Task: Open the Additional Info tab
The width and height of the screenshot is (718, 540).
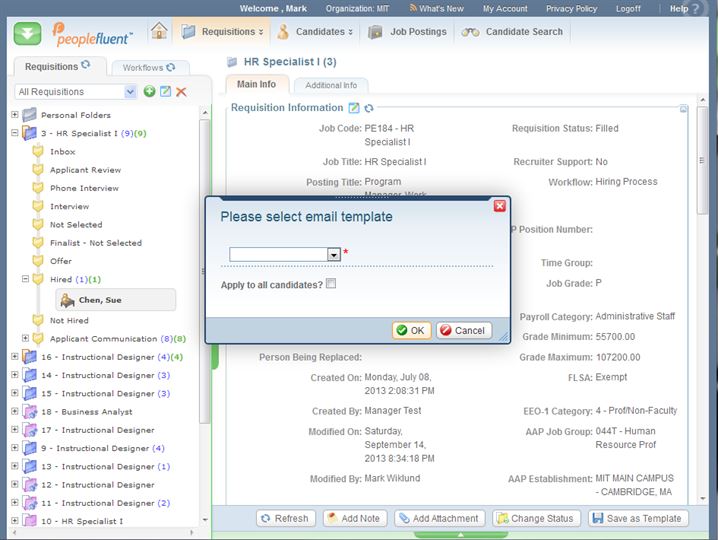Action: pos(330,86)
